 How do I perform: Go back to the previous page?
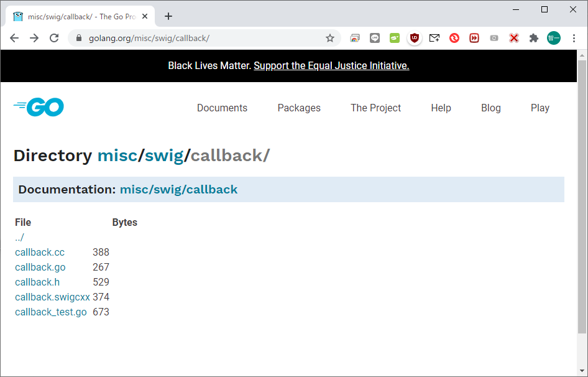pyautogui.click(x=14, y=38)
